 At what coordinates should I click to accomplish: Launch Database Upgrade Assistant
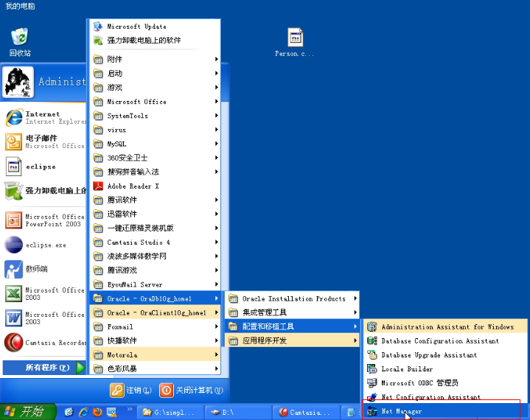click(x=444, y=354)
